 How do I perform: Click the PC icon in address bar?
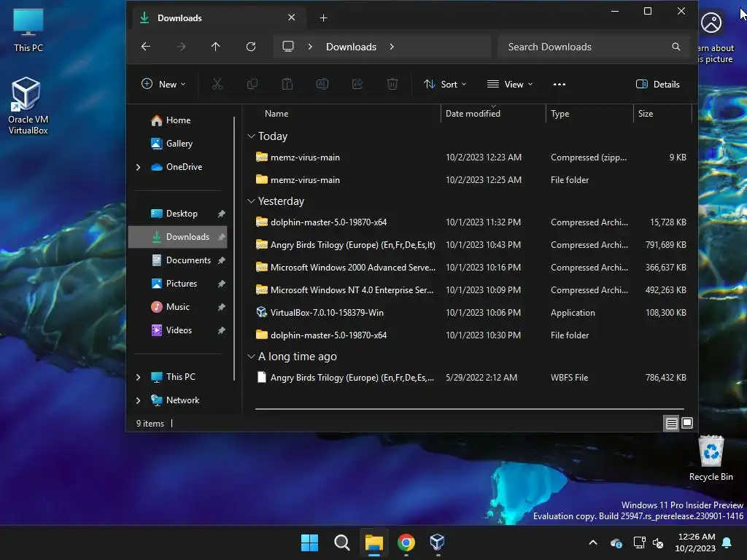pos(288,46)
